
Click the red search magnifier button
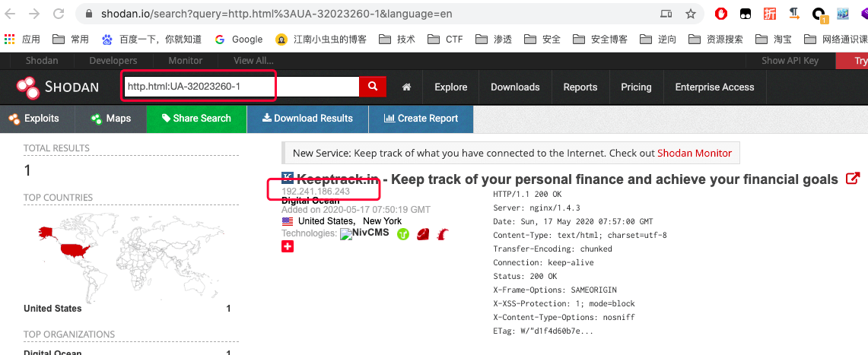coord(373,86)
